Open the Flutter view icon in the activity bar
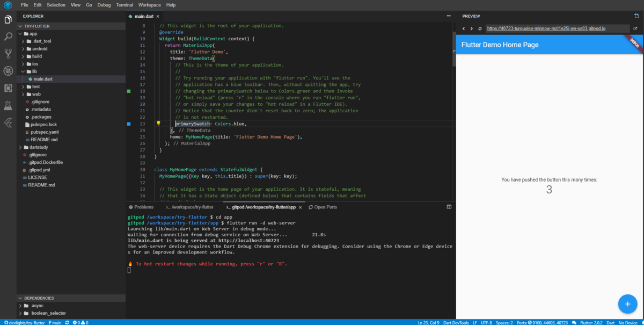This screenshot has width=644, height=325. 8,122
